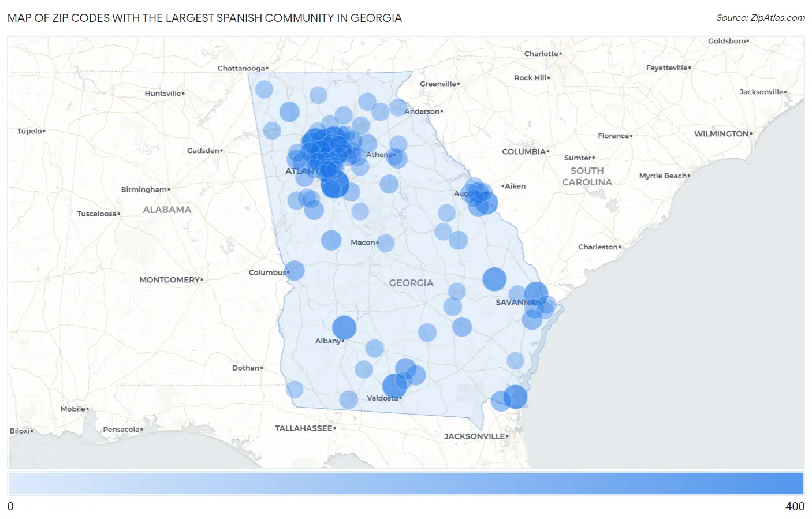This screenshot has height=519, width=812.
Task: Click the MONTGOMERY city label
Action: (171, 280)
